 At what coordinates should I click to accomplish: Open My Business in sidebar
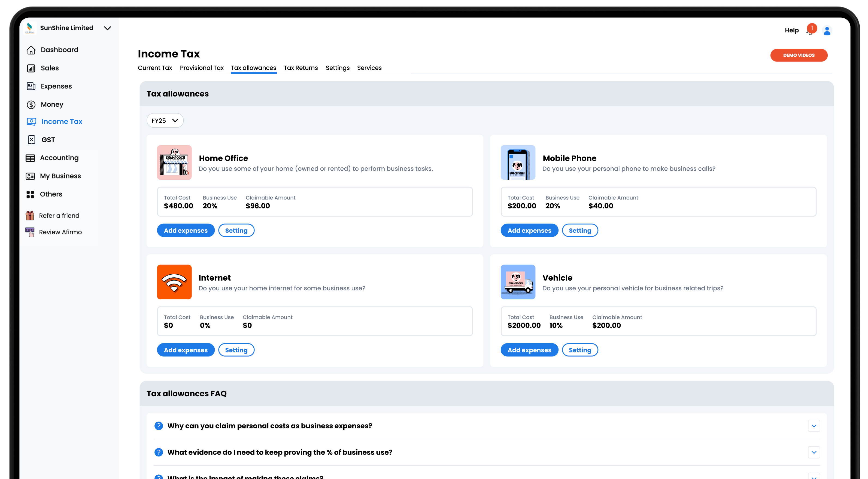pos(60,176)
